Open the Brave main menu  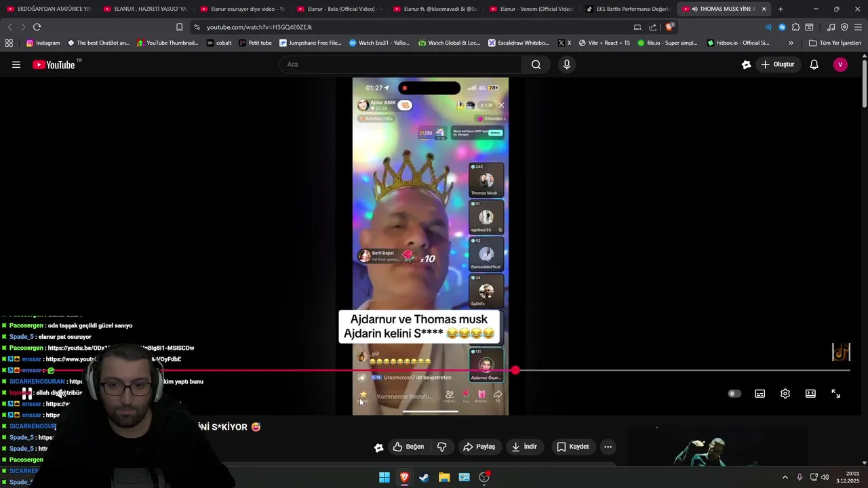click(x=858, y=27)
